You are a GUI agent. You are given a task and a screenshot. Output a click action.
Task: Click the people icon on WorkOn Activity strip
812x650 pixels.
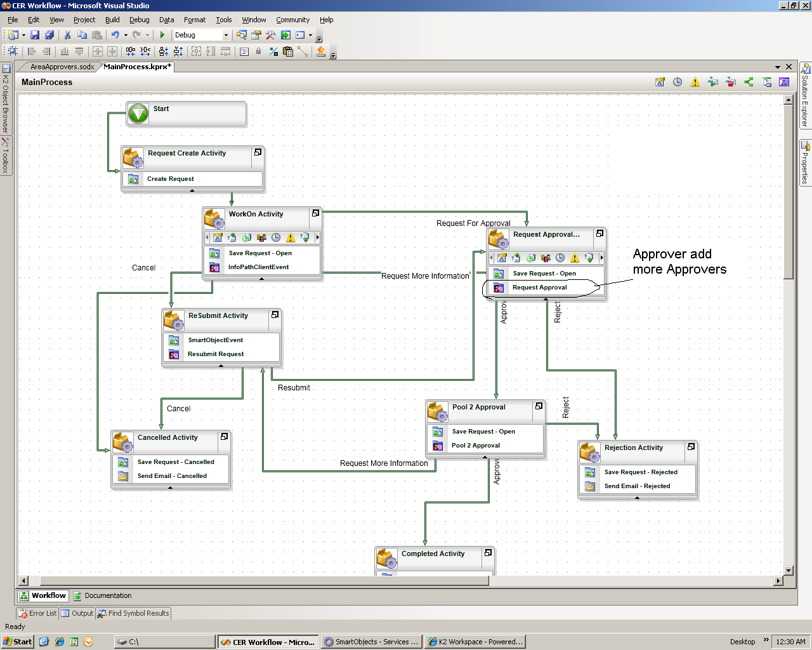(261, 237)
